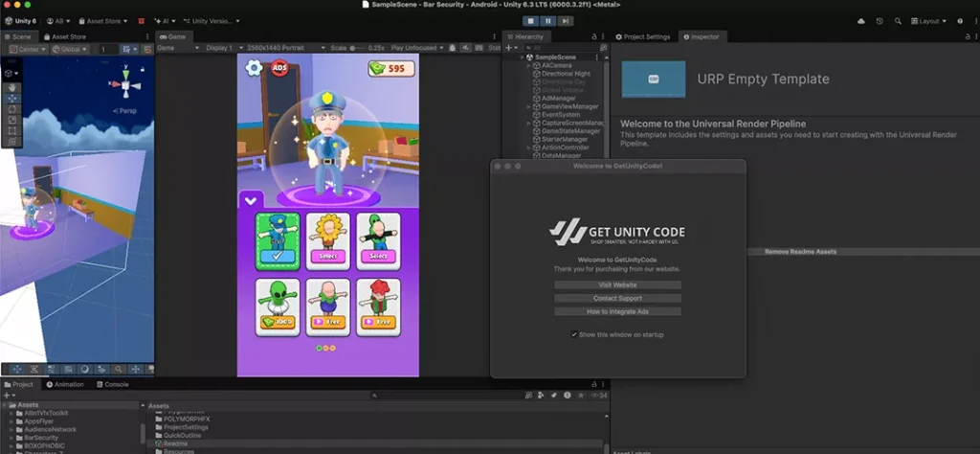
Task: Click the red ADS button in game
Action: [279, 68]
